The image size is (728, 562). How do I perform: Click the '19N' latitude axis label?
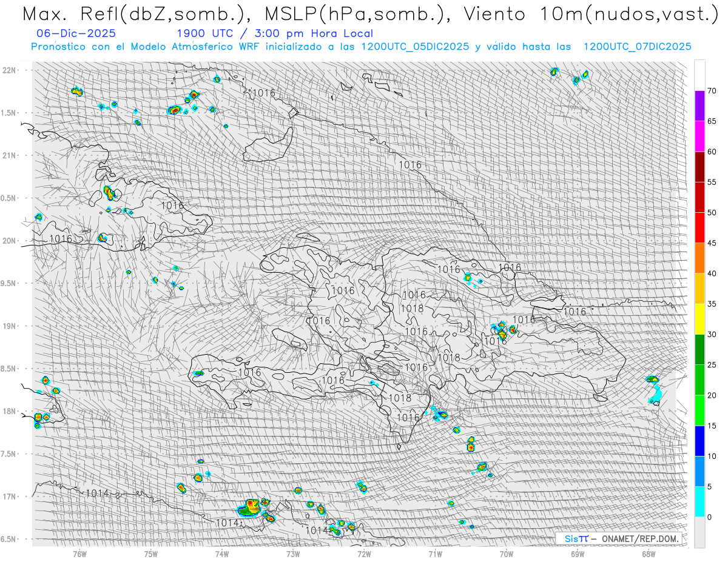click(x=10, y=326)
